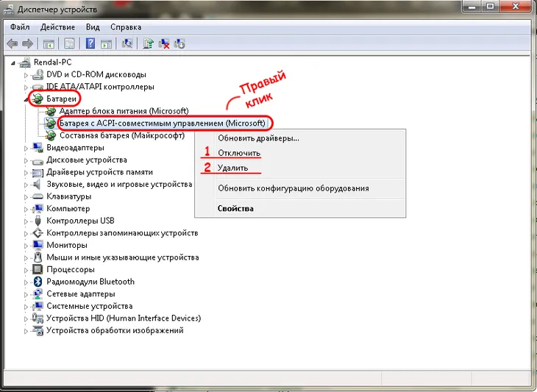Click the Мыши mouse icon

pos(38,257)
